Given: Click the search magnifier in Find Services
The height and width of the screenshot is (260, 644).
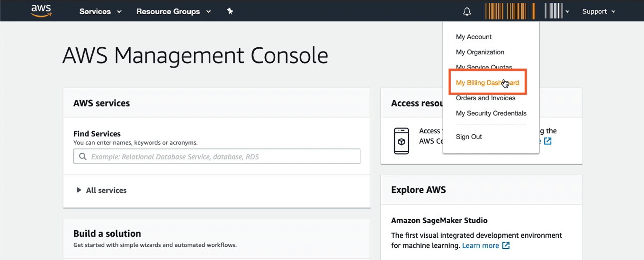Looking at the screenshot, I should coord(83,156).
